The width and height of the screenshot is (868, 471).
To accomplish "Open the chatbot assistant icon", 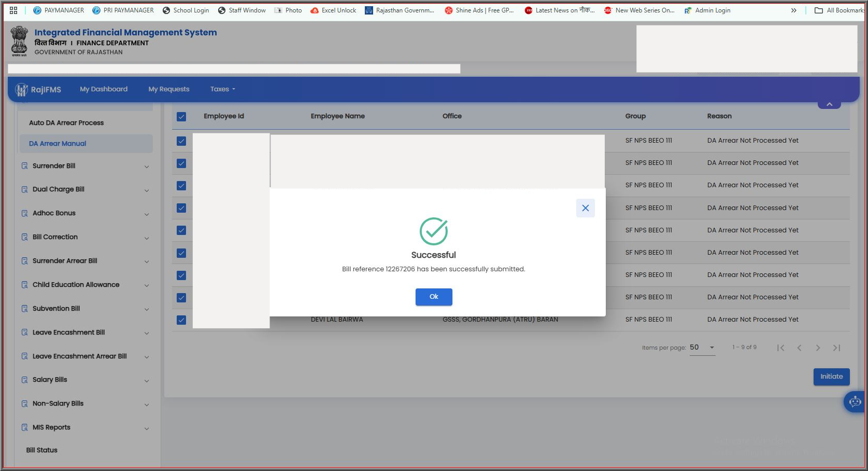I will tap(855, 401).
